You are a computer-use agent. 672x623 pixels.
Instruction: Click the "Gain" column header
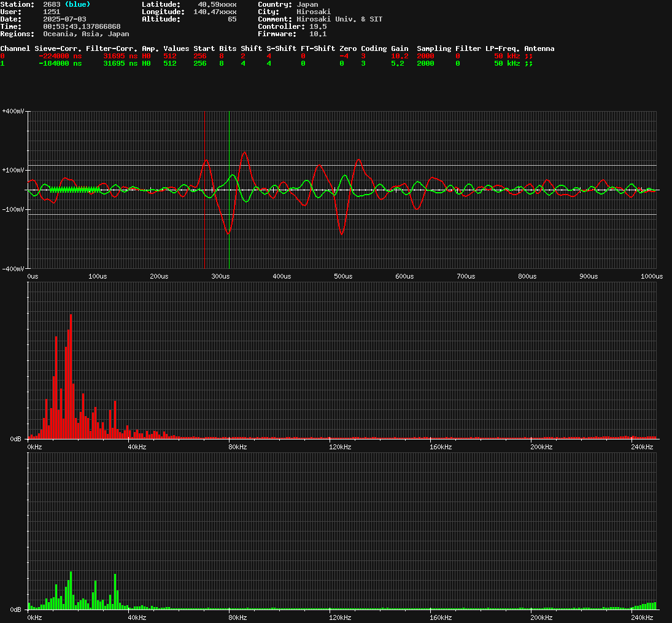400,48
